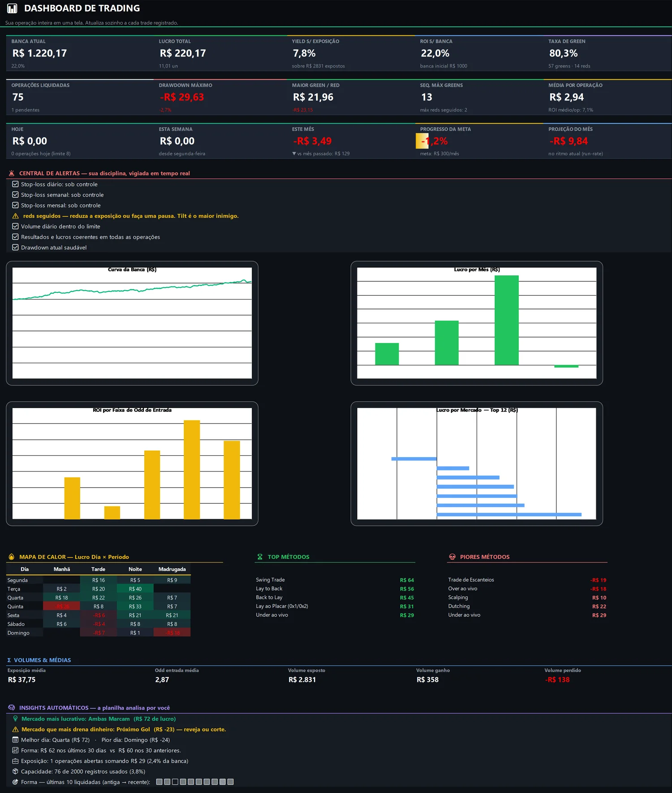Click Dutching in Piores Métodos
Screen dimensions: 672x793
coord(459,606)
